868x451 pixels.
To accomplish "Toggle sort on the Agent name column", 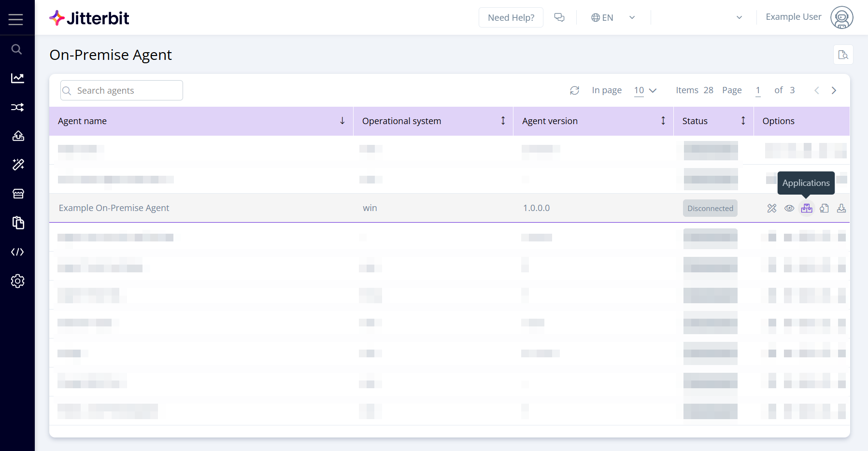I will [x=342, y=121].
